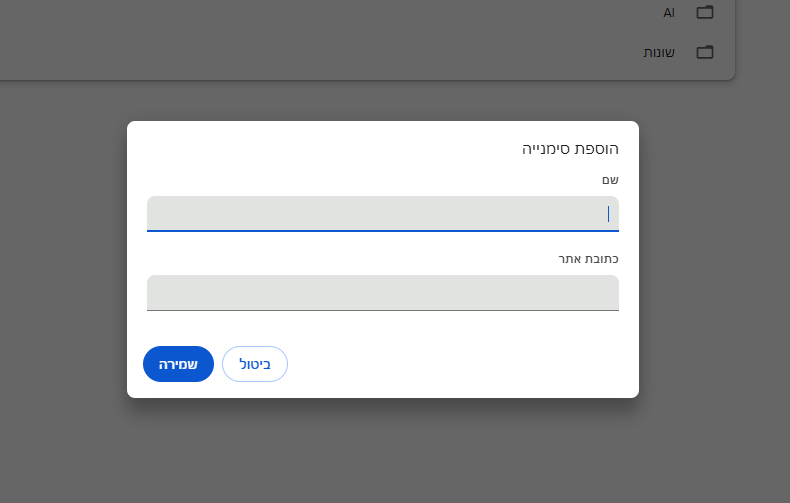The image size is (790, 503).
Task: Click the dimmed area right of the dialog
Action: point(714,260)
